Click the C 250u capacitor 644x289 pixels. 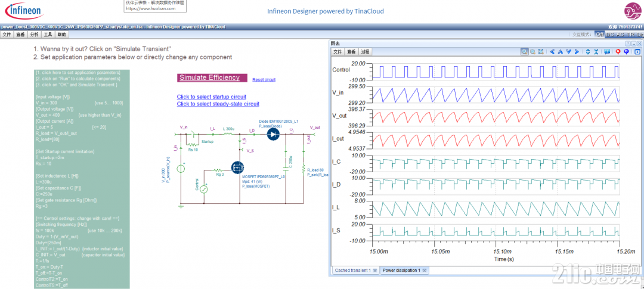[286, 169]
